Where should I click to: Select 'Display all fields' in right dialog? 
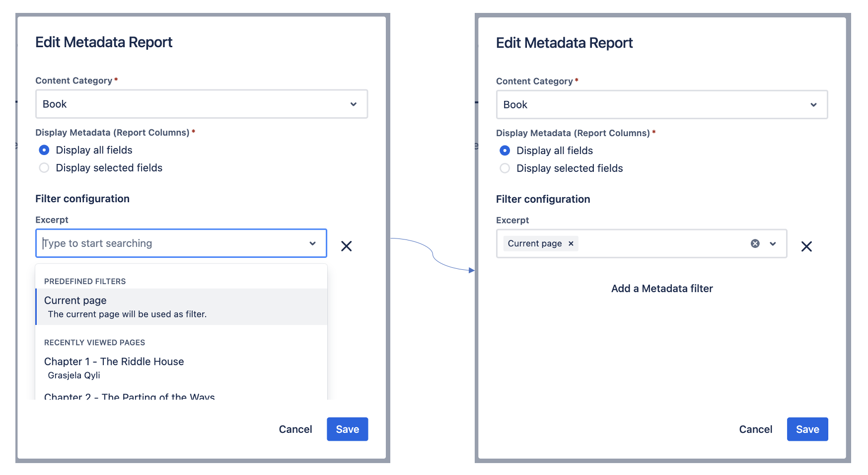505,151
